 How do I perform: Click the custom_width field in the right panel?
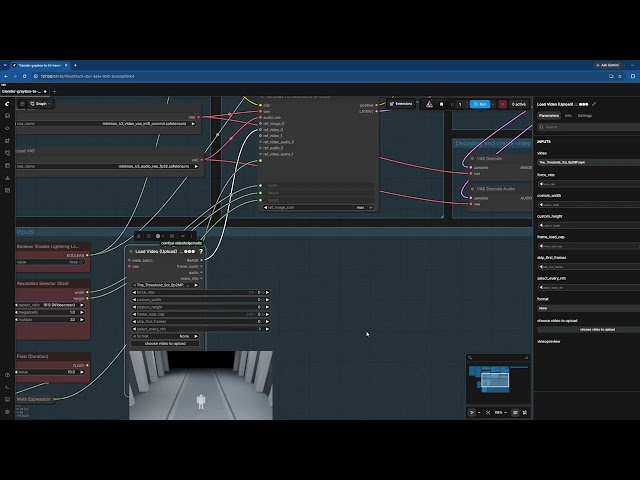(589, 204)
